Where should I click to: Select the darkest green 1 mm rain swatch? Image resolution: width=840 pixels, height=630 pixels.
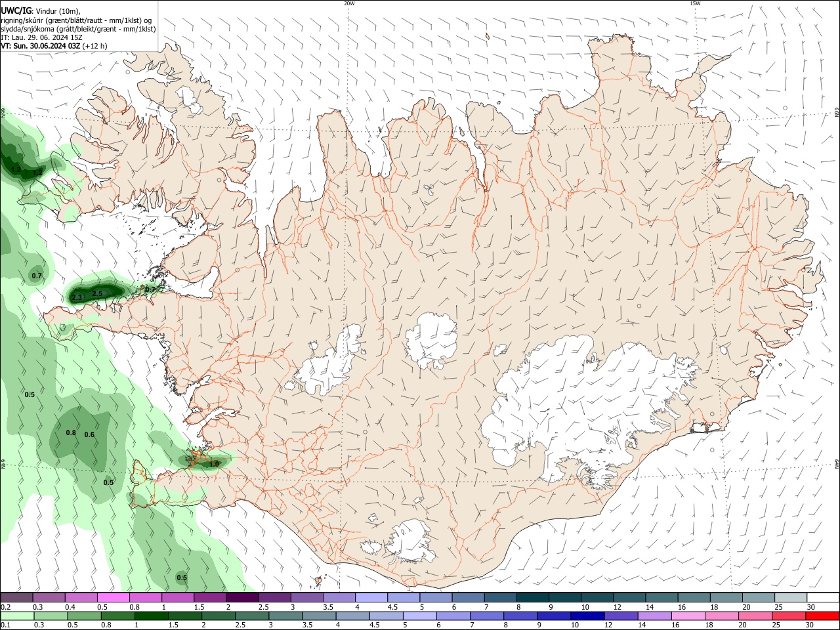point(152,616)
